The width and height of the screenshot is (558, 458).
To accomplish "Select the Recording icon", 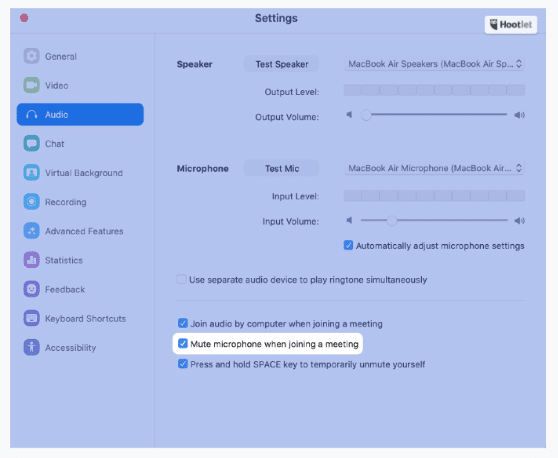I will coord(32,202).
